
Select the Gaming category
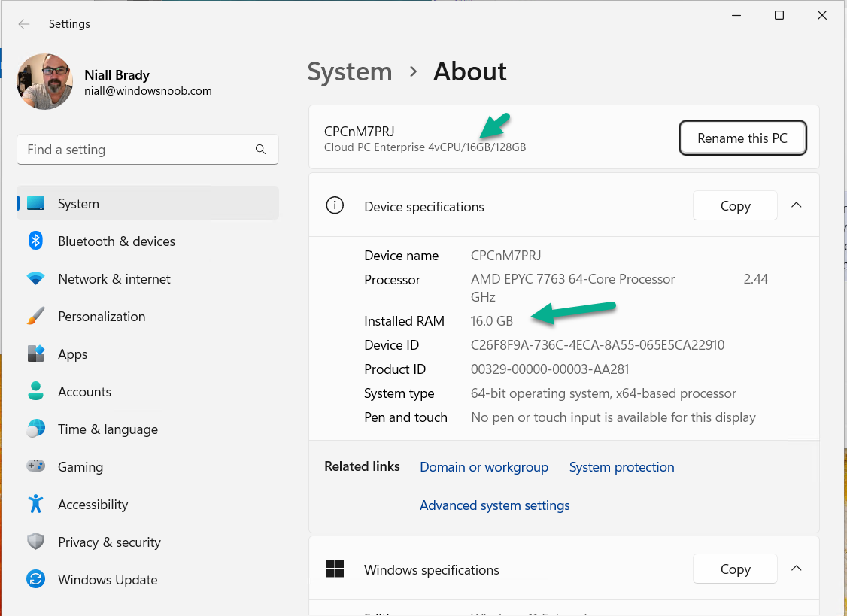(x=148, y=466)
